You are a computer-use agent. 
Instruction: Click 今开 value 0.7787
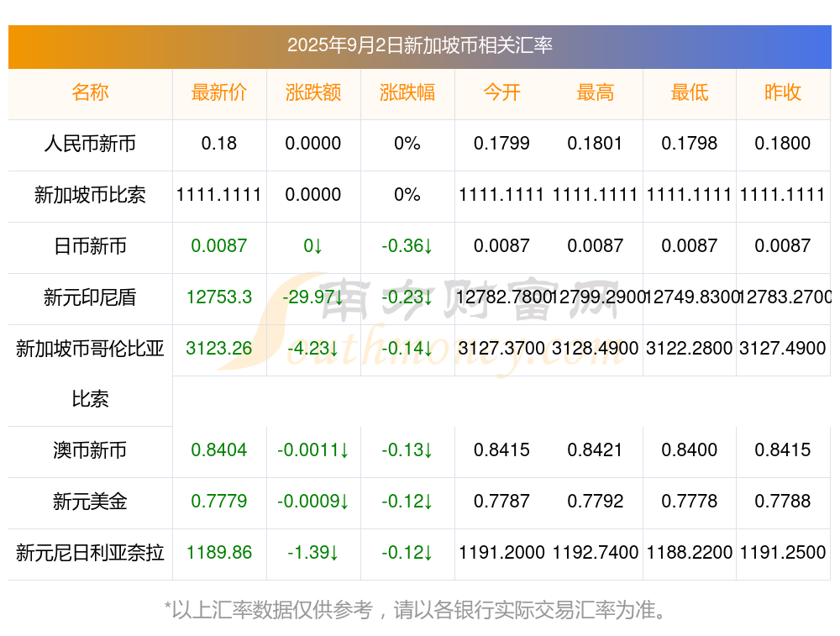point(501,502)
